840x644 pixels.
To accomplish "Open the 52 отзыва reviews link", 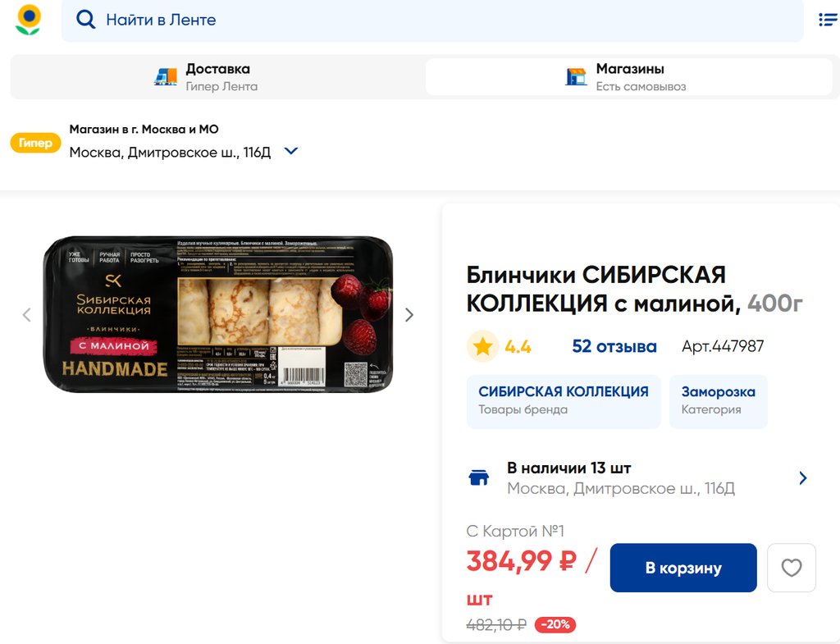I will click(614, 346).
